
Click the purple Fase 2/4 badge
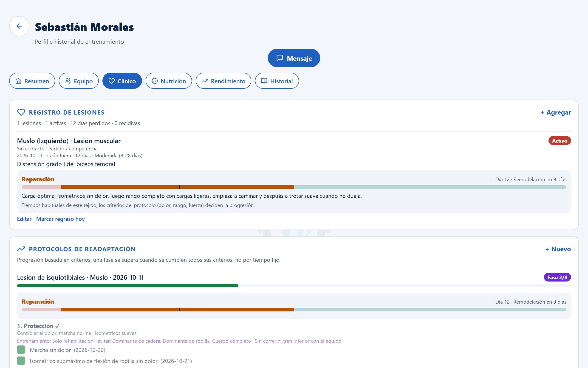coord(557,277)
